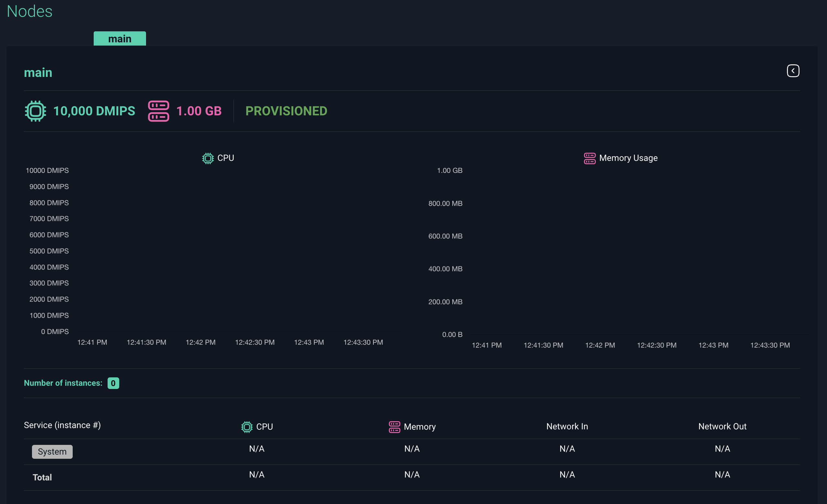This screenshot has width=827, height=504.
Task: Click the instance count badge showing 0
Action: point(113,383)
